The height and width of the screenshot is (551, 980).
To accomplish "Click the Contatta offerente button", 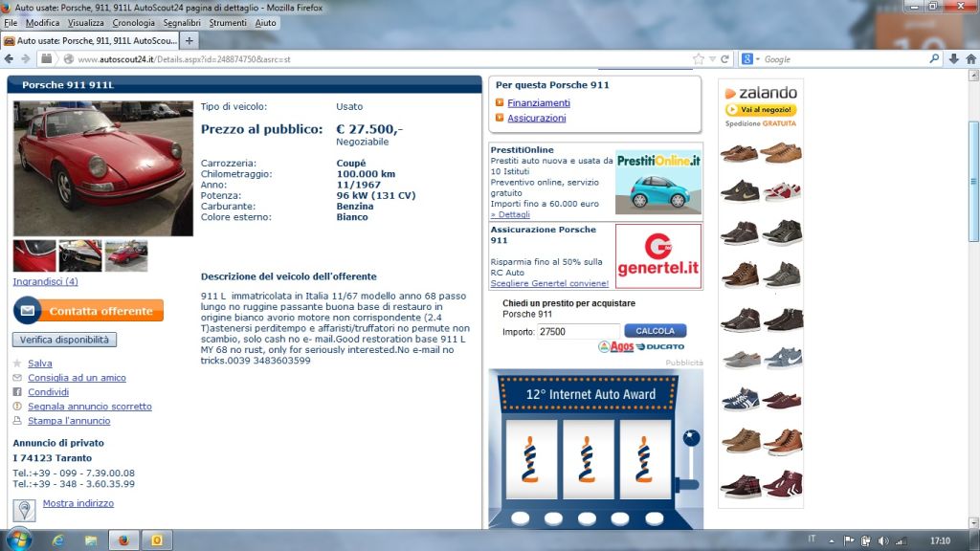I will [x=88, y=311].
